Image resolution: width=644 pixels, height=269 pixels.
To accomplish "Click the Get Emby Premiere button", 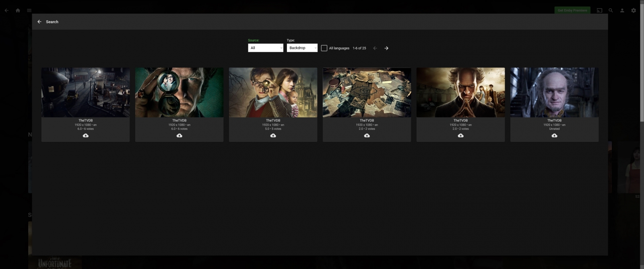I will (x=572, y=10).
